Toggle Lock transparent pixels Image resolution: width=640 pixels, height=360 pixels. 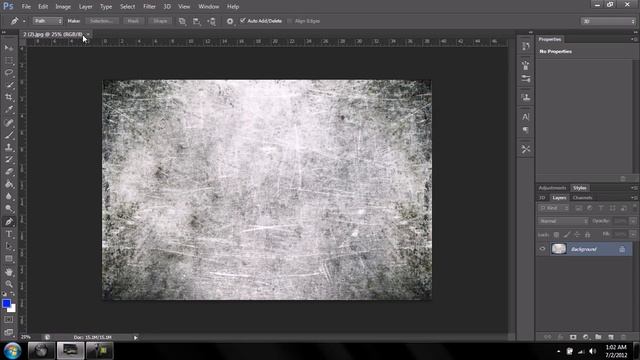[x=556, y=235]
